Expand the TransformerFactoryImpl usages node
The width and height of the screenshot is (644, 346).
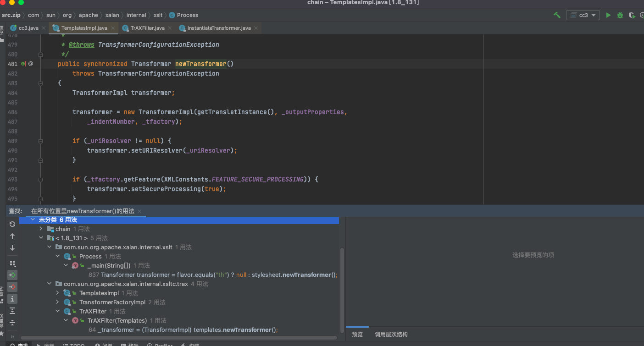57,302
